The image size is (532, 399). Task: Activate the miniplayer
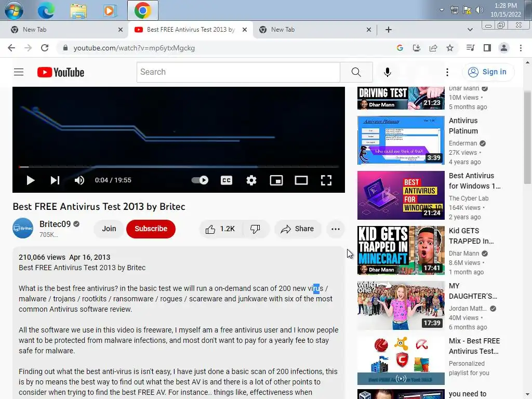(x=276, y=180)
